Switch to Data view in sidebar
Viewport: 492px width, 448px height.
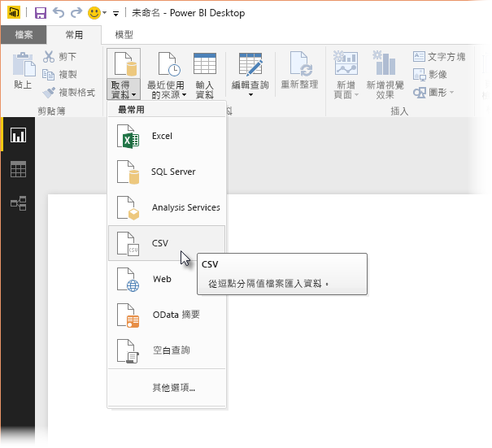coord(18,169)
